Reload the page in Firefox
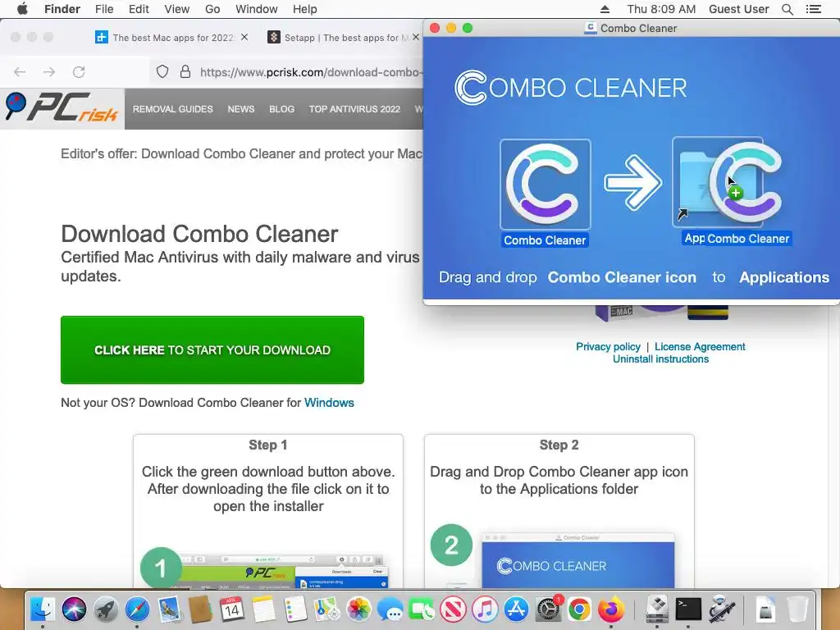Viewport: 840px width, 630px height. 79,72
